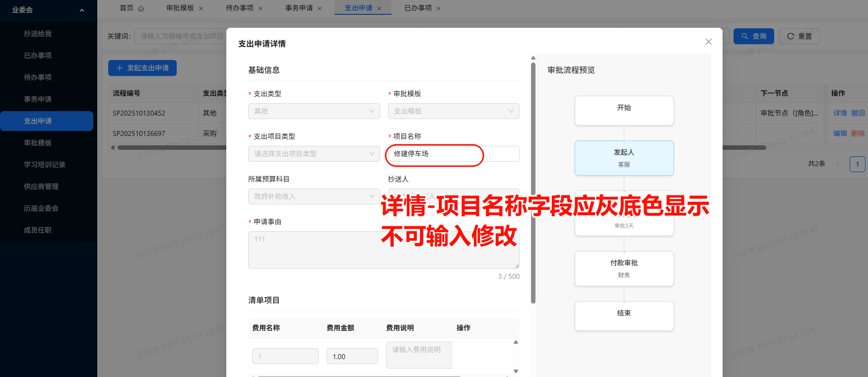Open the 支出项目类型 dropdown

click(x=314, y=154)
